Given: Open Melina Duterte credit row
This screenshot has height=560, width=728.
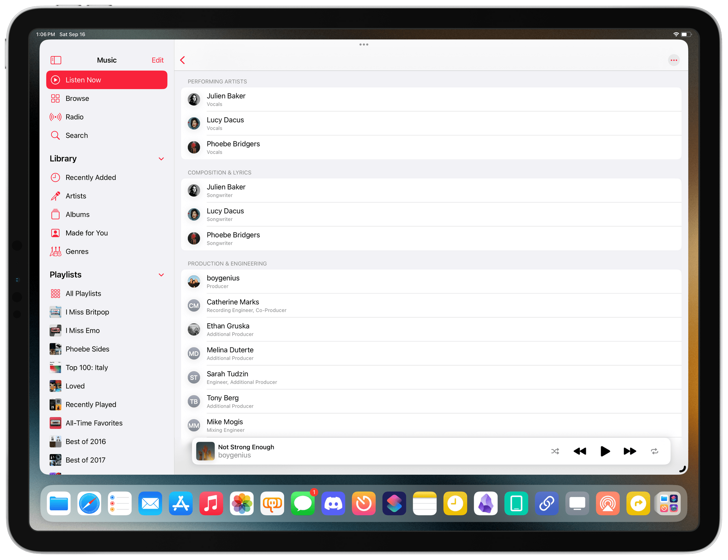Looking at the screenshot, I should point(431,354).
